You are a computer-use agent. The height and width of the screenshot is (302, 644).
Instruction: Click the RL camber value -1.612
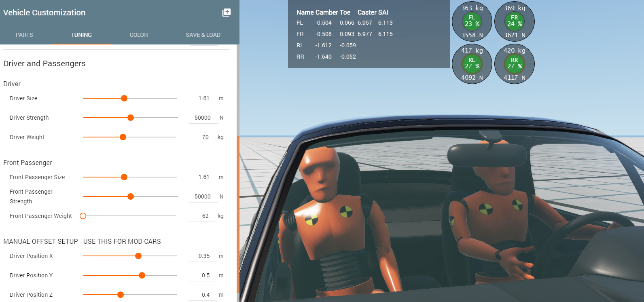(323, 45)
